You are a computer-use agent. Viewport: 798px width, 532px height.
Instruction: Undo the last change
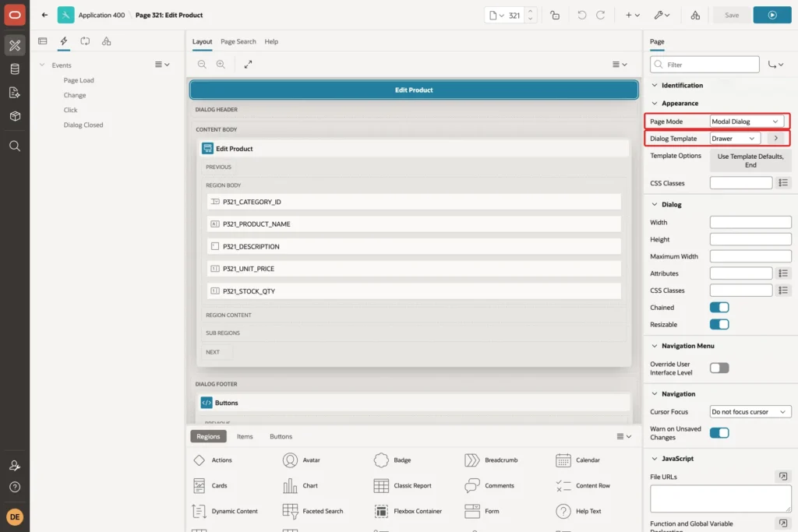pos(581,15)
